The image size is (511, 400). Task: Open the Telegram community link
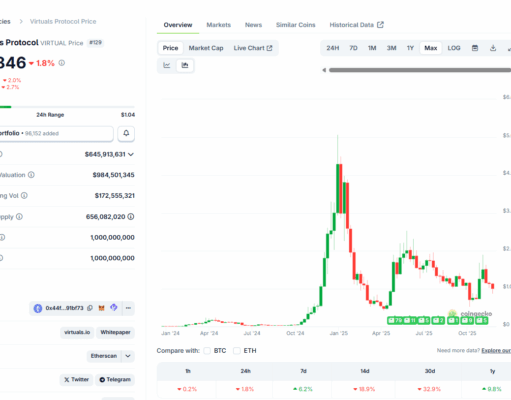click(x=115, y=380)
